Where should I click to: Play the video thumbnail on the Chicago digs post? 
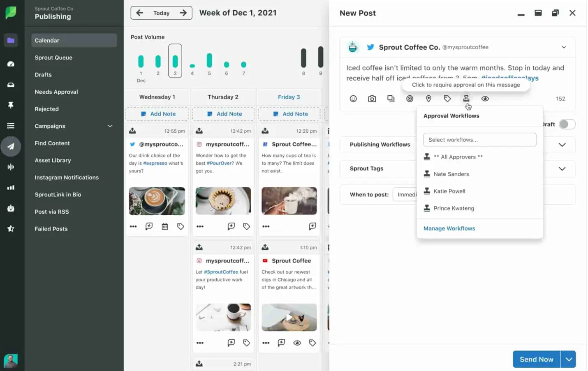point(289,318)
